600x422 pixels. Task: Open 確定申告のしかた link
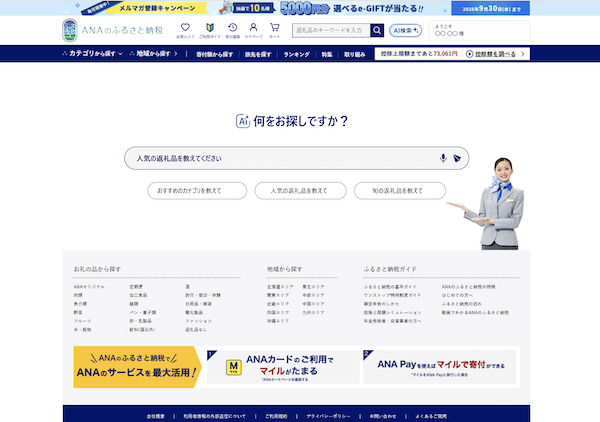(381, 304)
